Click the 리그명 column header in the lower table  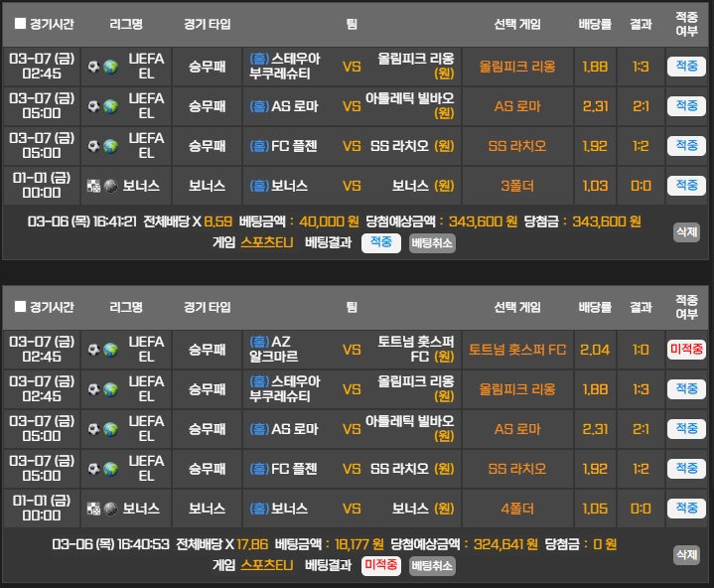tap(125, 307)
